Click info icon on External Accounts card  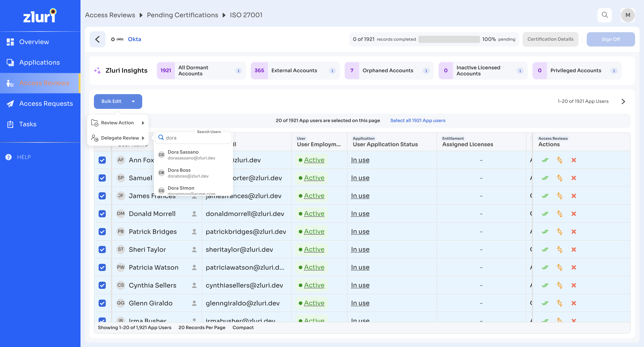(332, 71)
